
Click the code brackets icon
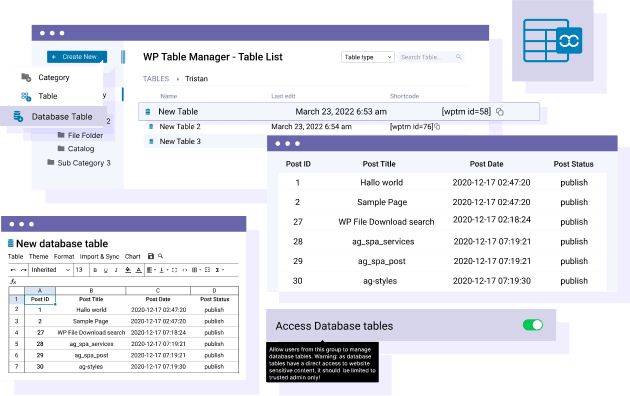(185, 270)
